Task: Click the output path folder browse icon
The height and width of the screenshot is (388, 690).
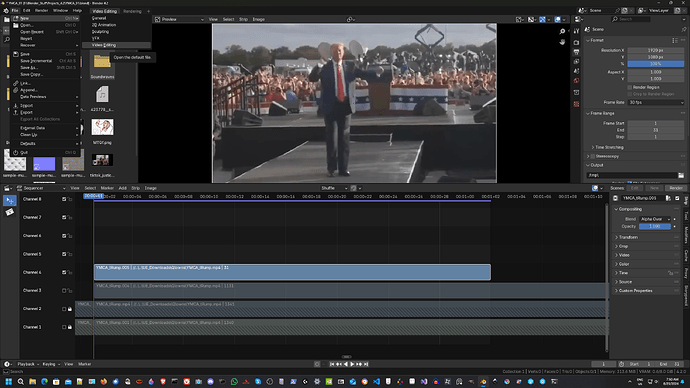Action: click(x=681, y=175)
